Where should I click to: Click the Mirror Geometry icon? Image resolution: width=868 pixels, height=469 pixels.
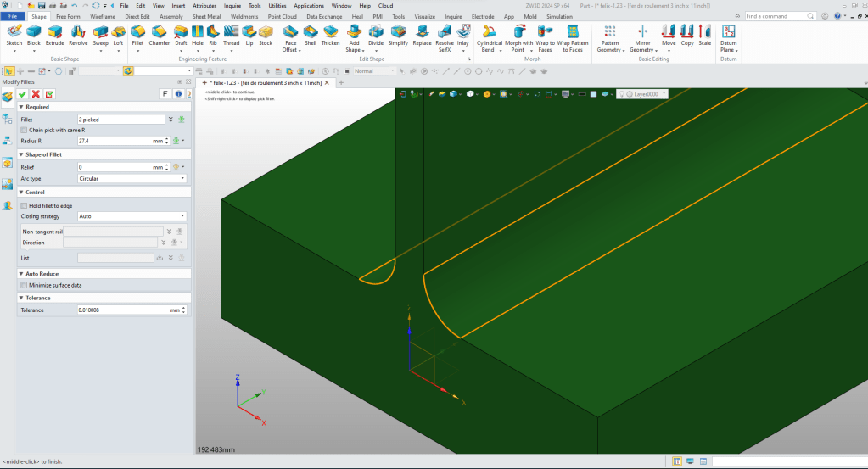point(641,33)
